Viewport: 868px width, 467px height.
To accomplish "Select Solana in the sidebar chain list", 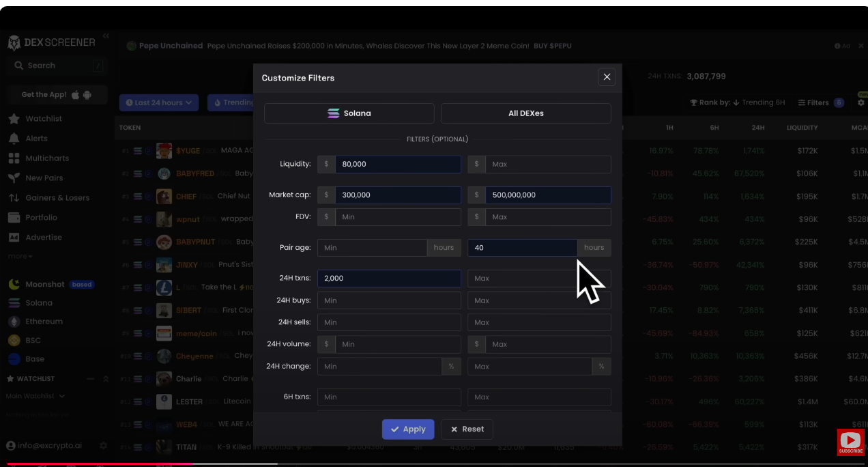I will (x=39, y=303).
